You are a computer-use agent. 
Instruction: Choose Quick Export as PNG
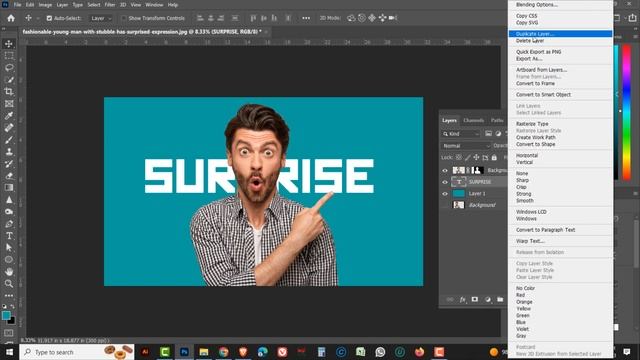pos(560,52)
